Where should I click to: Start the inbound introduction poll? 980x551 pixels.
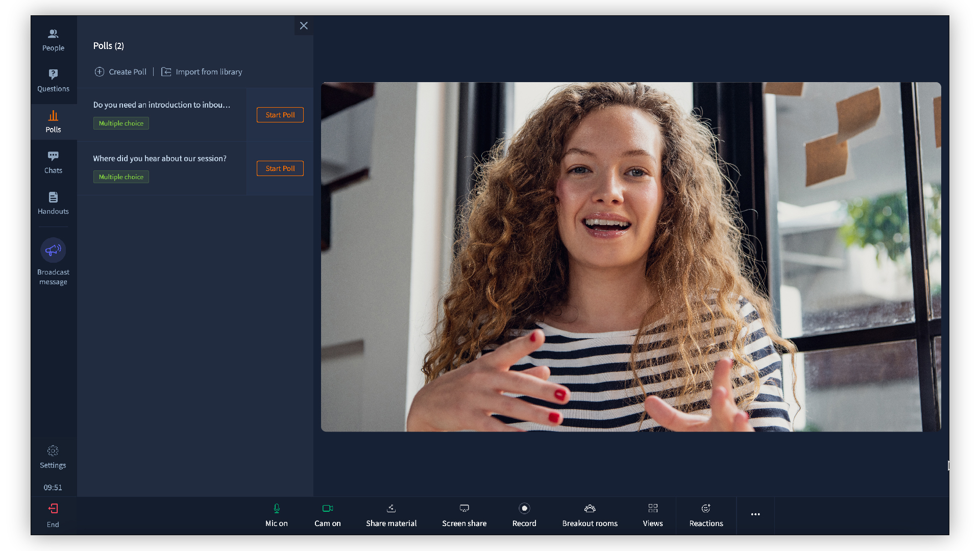pyautogui.click(x=280, y=115)
